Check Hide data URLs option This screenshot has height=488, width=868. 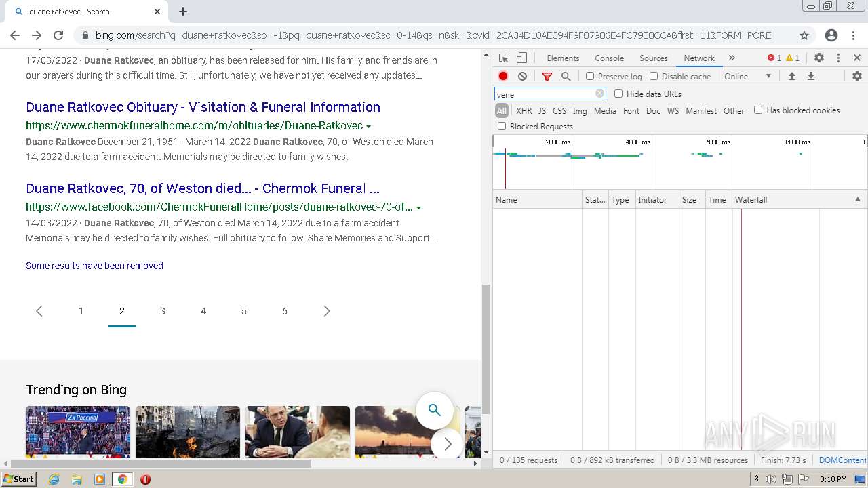point(618,94)
